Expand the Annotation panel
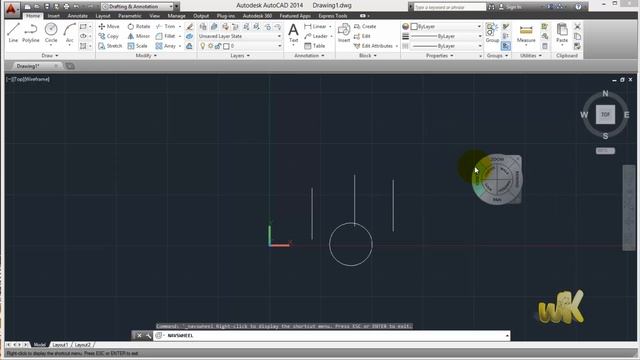640x360 pixels. tap(309, 56)
